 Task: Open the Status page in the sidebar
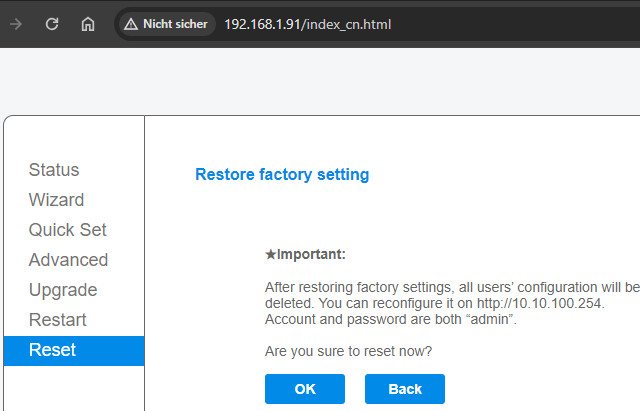pyautogui.click(x=54, y=170)
